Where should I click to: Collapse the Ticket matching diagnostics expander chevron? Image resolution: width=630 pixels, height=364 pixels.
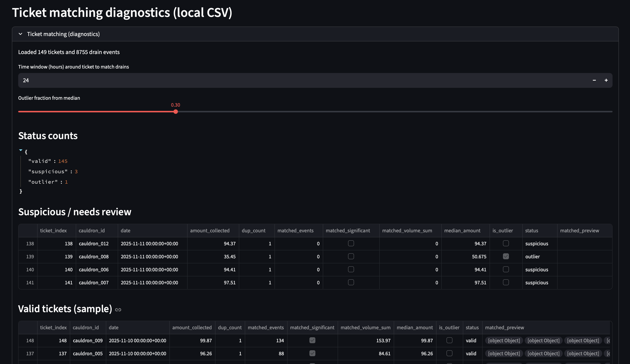(x=20, y=34)
